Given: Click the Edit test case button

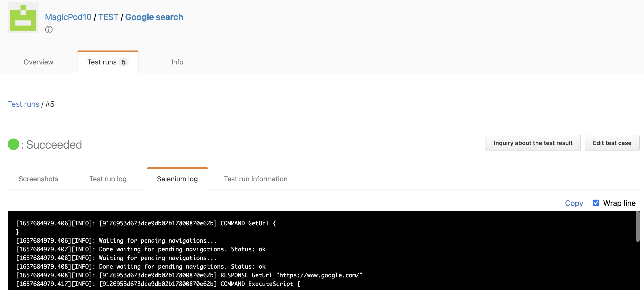Looking at the screenshot, I should pos(612,143).
